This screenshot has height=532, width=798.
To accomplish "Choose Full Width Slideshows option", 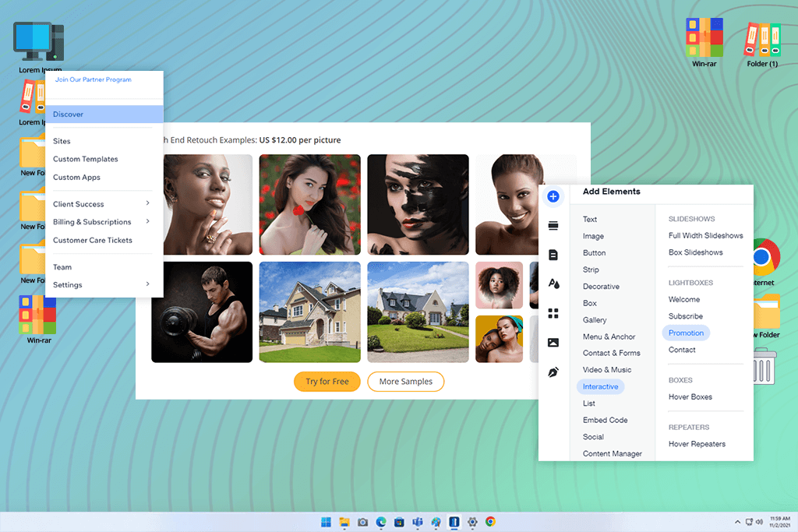I will (x=706, y=235).
